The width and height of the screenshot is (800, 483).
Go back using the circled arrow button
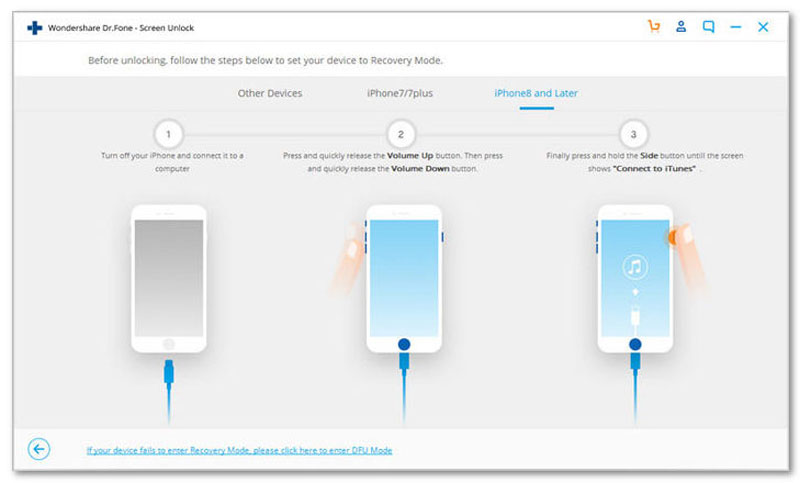(39, 449)
